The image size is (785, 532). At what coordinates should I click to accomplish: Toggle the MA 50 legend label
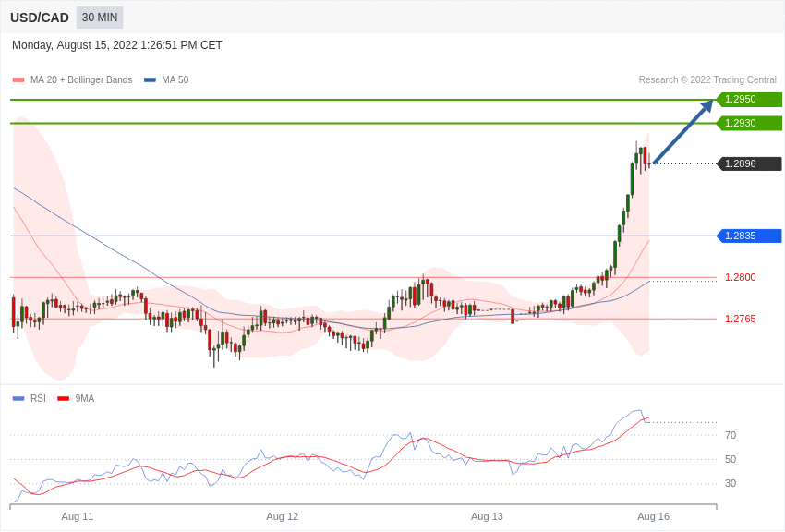175,80
